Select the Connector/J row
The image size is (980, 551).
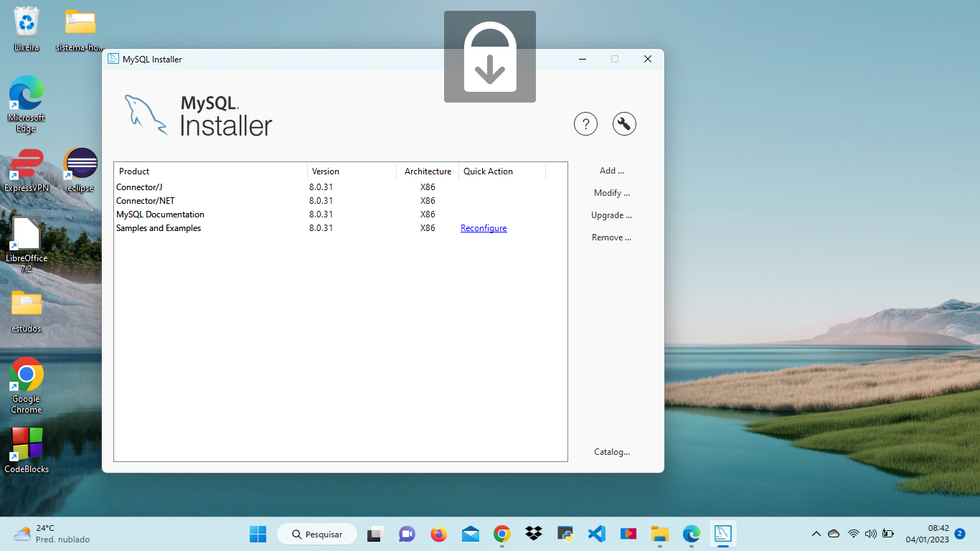click(x=340, y=187)
